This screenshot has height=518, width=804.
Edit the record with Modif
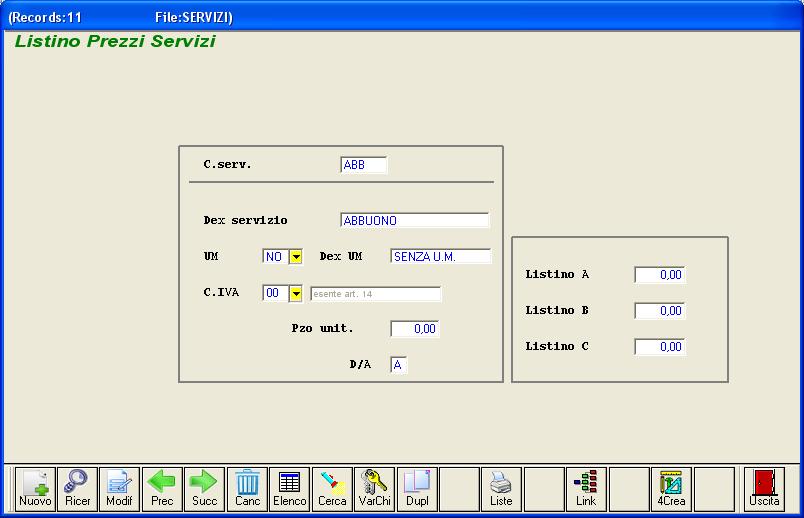(x=119, y=489)
